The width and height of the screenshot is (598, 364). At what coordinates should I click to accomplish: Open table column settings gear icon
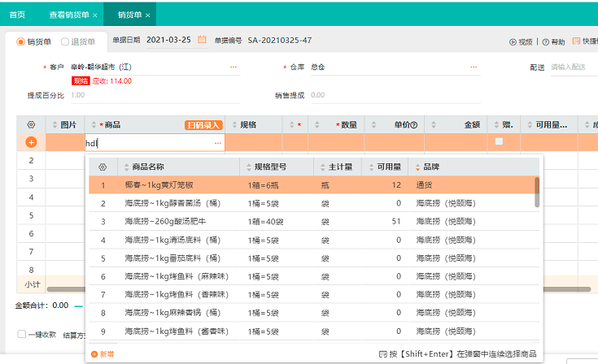(31, 125)
